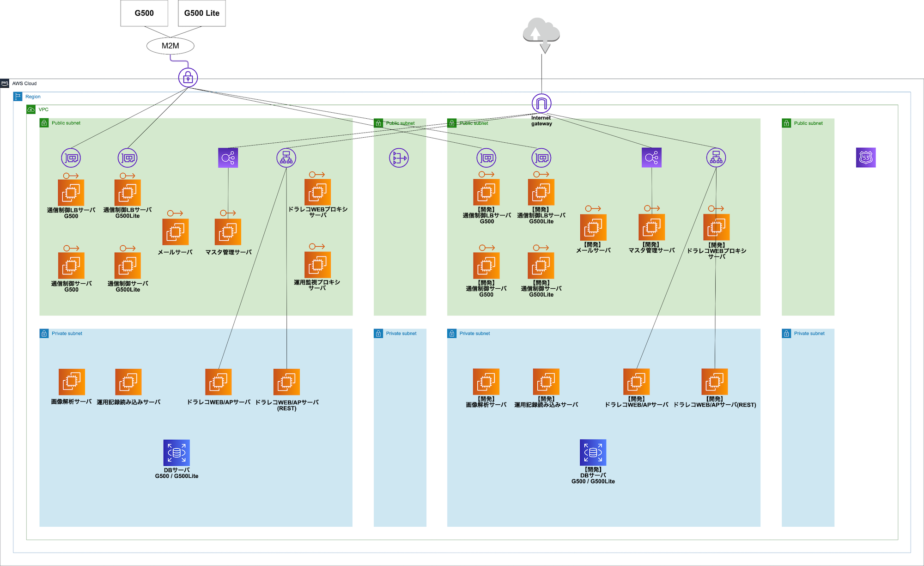This screenshot has height=566, width=924.
Task: Select the 【開発】DBサーバ RDS icon
Action: coord(593,452)
